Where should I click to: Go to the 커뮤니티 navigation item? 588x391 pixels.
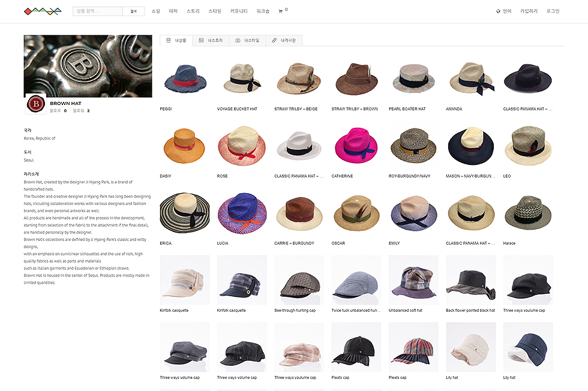[239, 11]
